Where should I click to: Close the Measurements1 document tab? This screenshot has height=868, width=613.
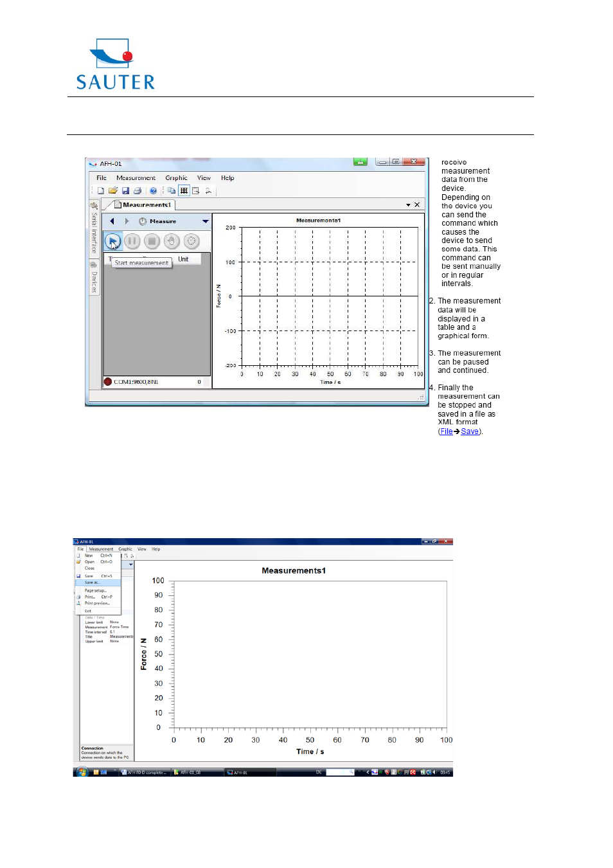tap(417, 205)
